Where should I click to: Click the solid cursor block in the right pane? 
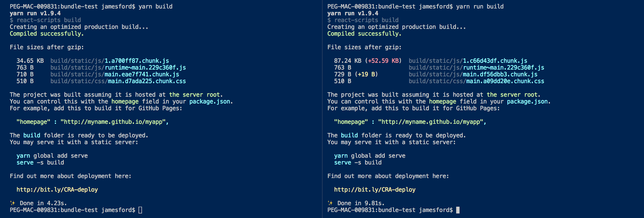tap(458, 210)
